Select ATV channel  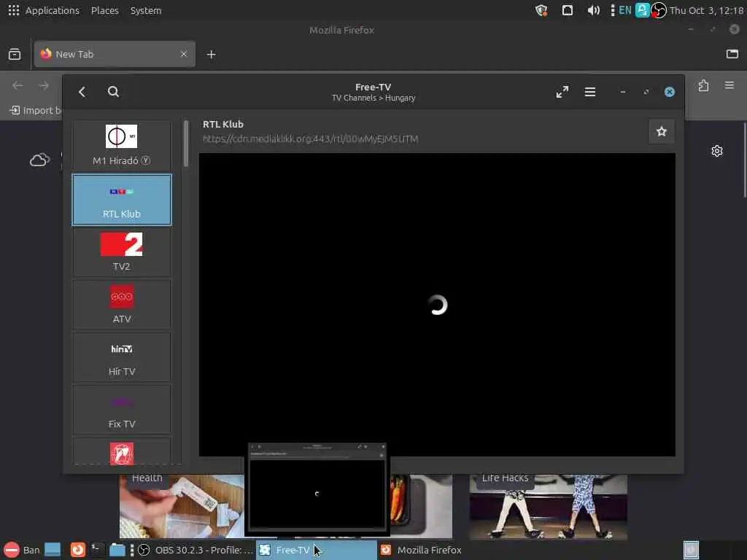coord(122,304)
